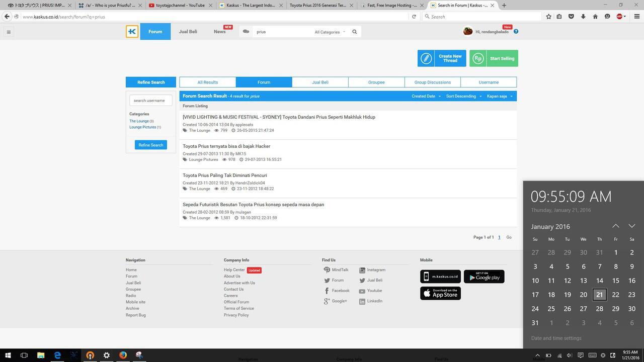Open a new browser tab with plus
This screenshot has height=362, width=644.
tap(504, 5)
